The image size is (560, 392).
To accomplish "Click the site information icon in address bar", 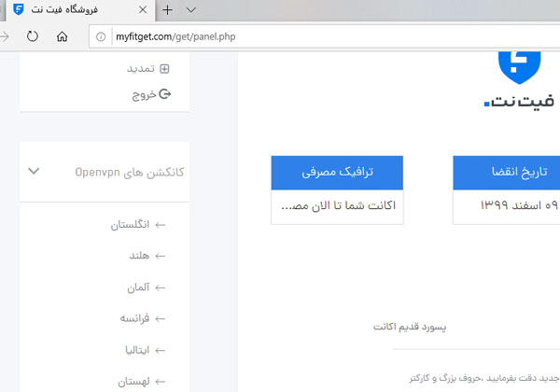I will (x=100, y=36).
